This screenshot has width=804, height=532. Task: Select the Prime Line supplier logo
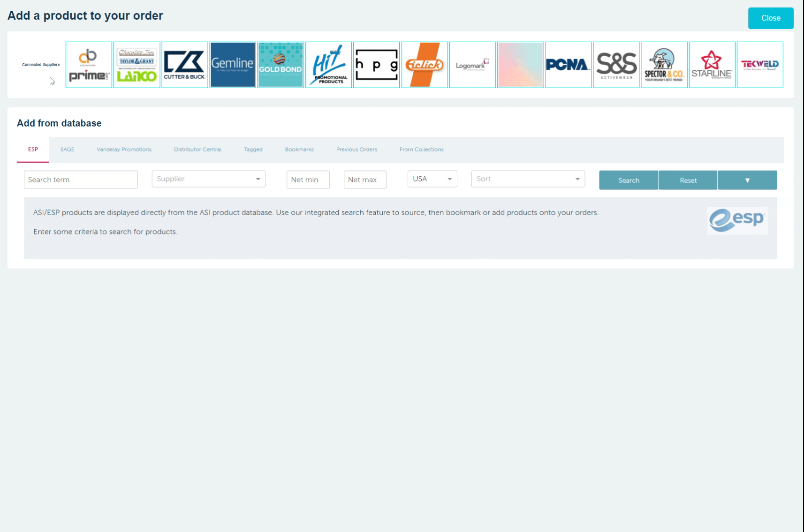click(89, 65)
